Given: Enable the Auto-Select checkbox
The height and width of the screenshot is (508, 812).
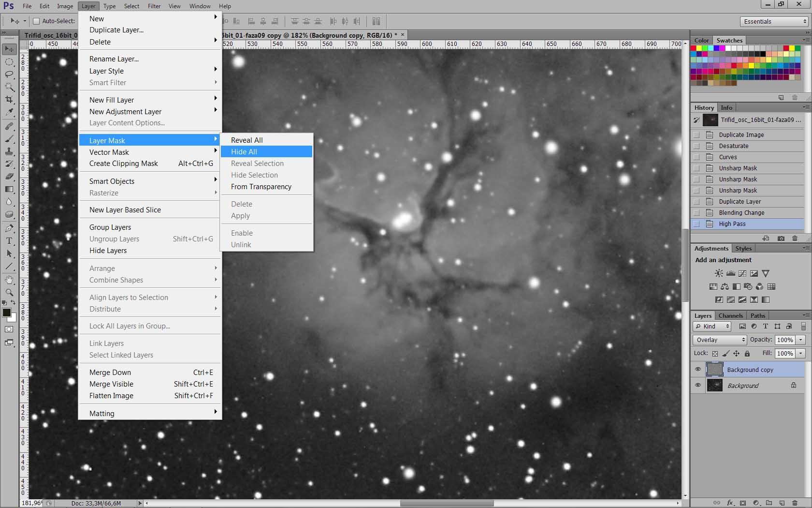Looking at the screenshot, I should pyautogui.click(x=36, y=21).
